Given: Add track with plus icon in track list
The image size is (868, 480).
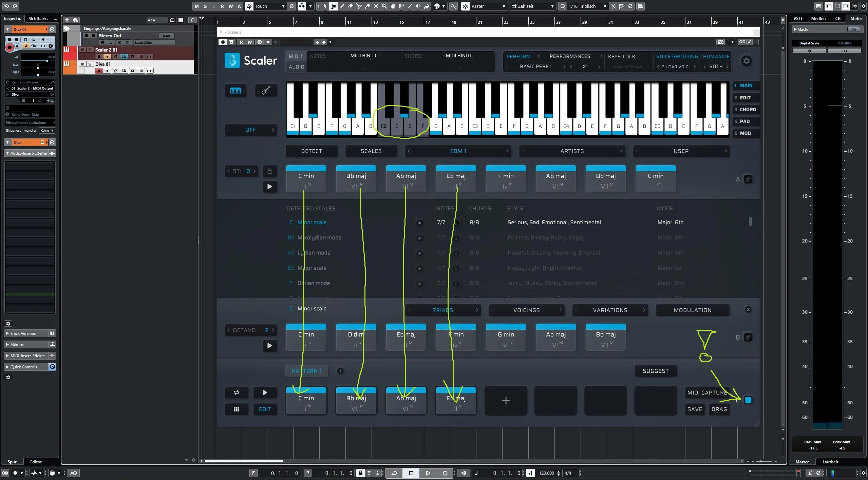Looking at the screenshot, I should (67, 20).
